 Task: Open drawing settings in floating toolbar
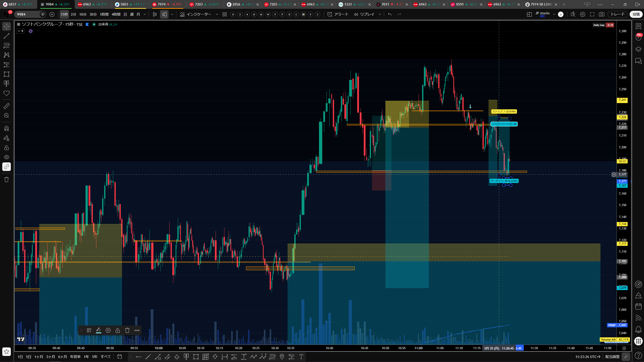108,330
